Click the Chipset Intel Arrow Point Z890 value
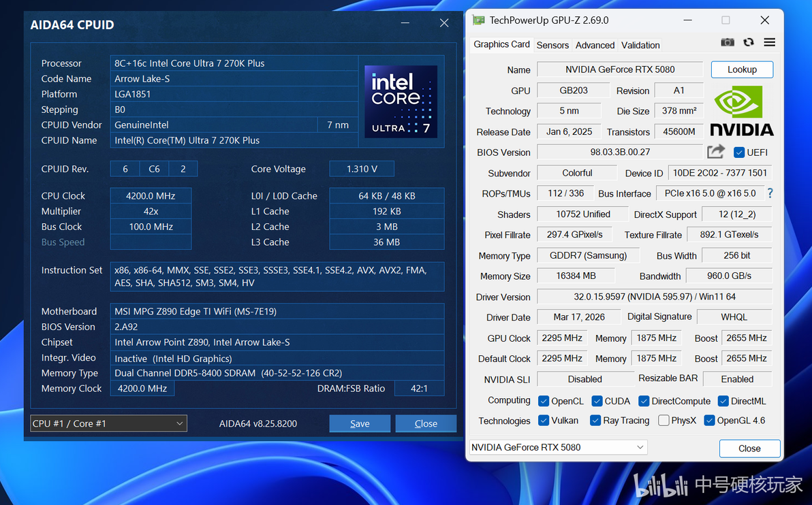The height and width of the screenshot is (505, 812). (x=277, y=342)
